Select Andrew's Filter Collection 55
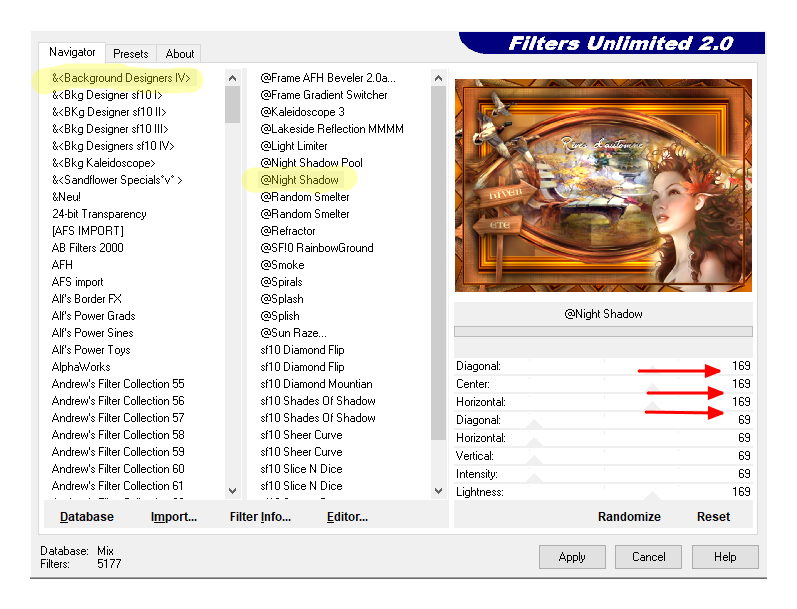797x609 pixels. coord(118,384)
